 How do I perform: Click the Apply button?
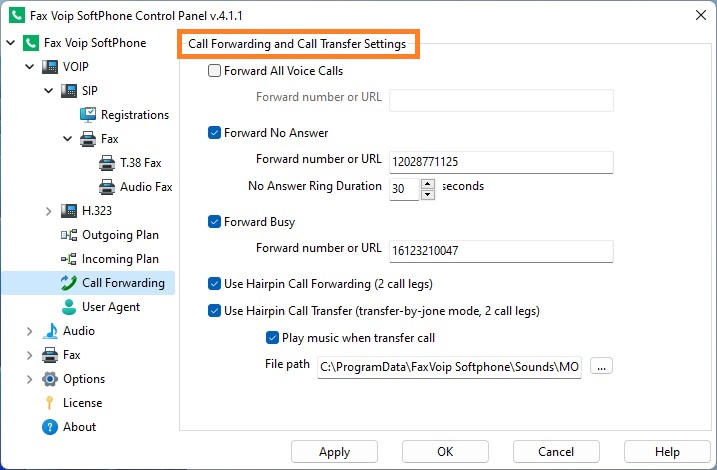(x=334, y=452)
